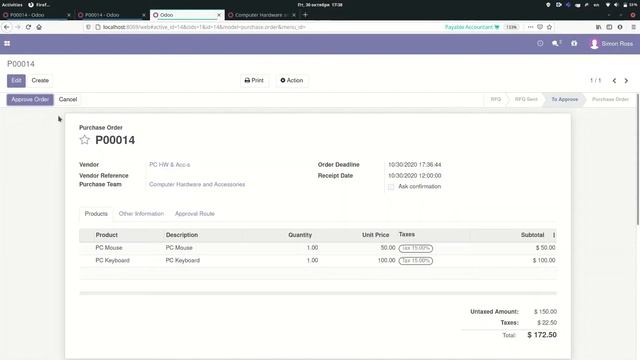Click the Pocket save icon
Viewport: 640px width, 360px height.
[x=540, y=27]
